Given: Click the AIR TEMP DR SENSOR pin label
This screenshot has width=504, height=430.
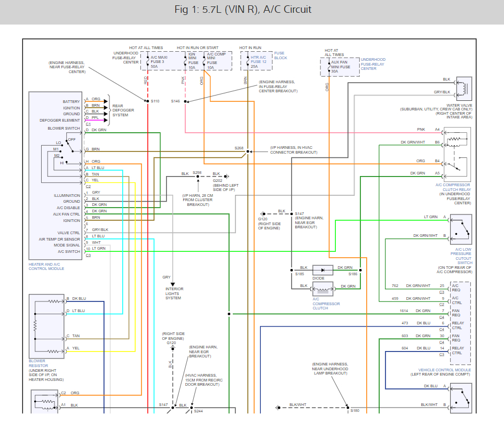Looking at the screenshot, I should 59,239.
